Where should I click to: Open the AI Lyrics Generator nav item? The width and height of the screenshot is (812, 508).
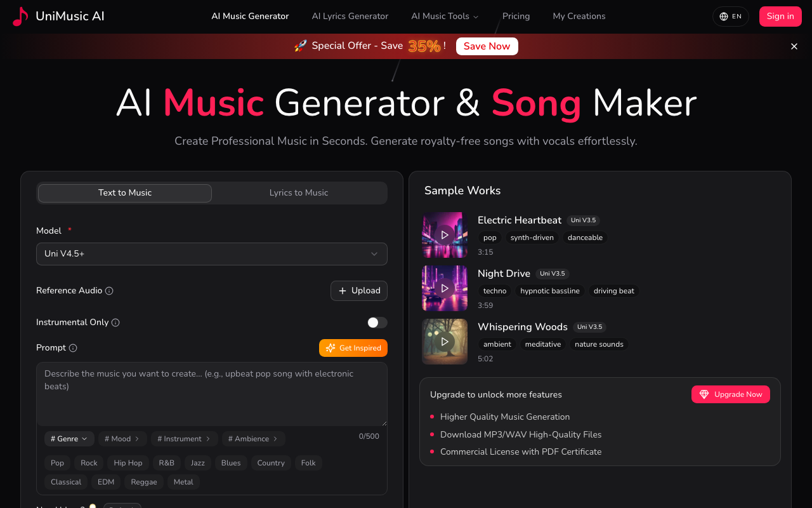pyautogui.click(x=350, y=17)
